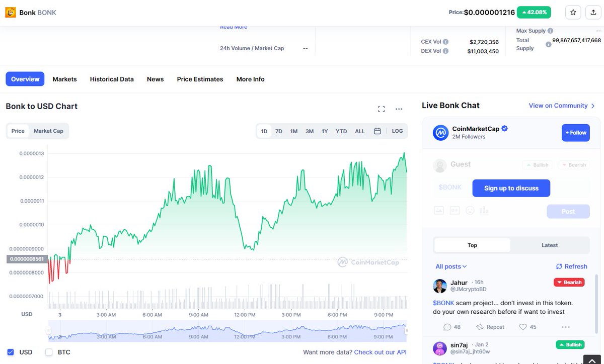Click the Bonk coin logo icon
Viewport: 604px width, 364px height.
[x=11, y=12]
